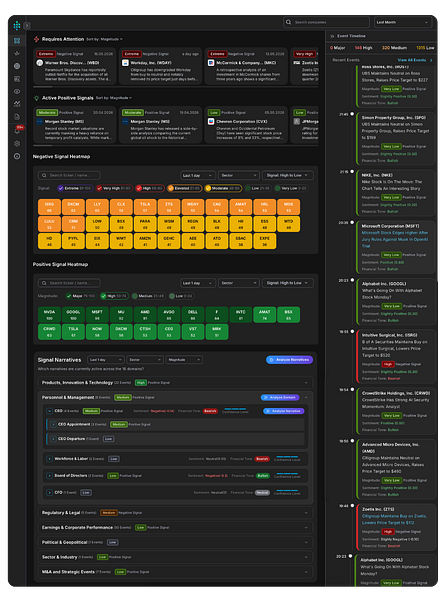
Task: Open Sector dropdown in Negative Signal Heatmap
Action: (238, 175)
